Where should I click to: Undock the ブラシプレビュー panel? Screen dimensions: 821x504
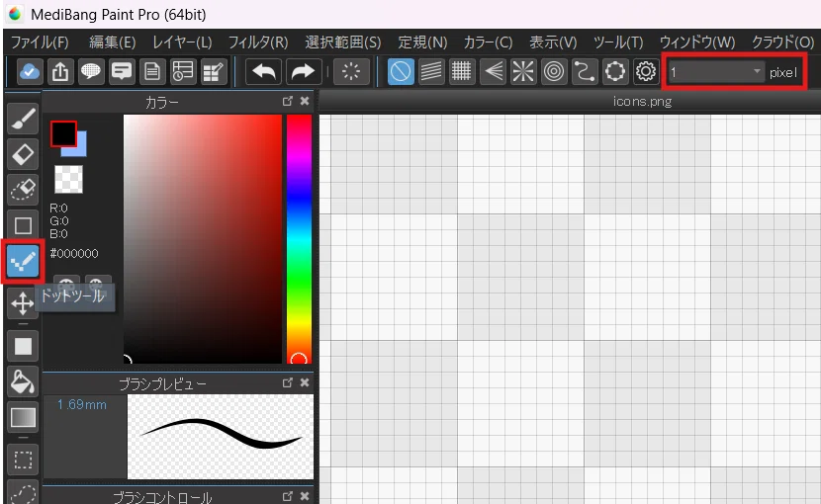(x=288, y=383)
